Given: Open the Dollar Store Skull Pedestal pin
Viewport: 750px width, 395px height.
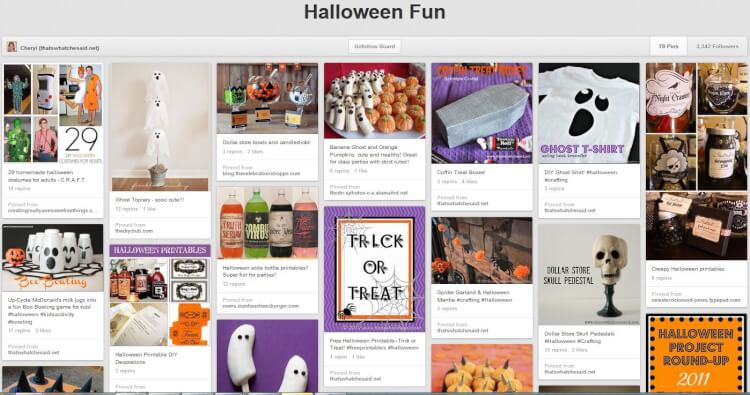Looking at the screenshot, I should pos(589,274).
